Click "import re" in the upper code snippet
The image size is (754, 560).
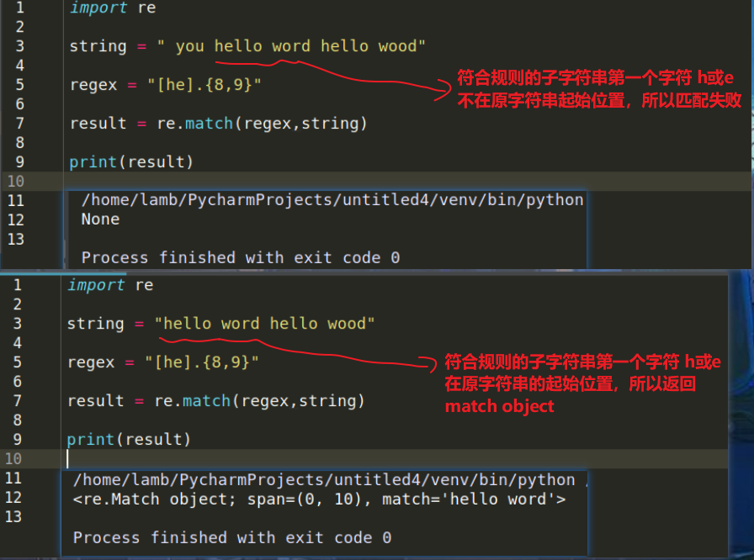tap(113, 8)
